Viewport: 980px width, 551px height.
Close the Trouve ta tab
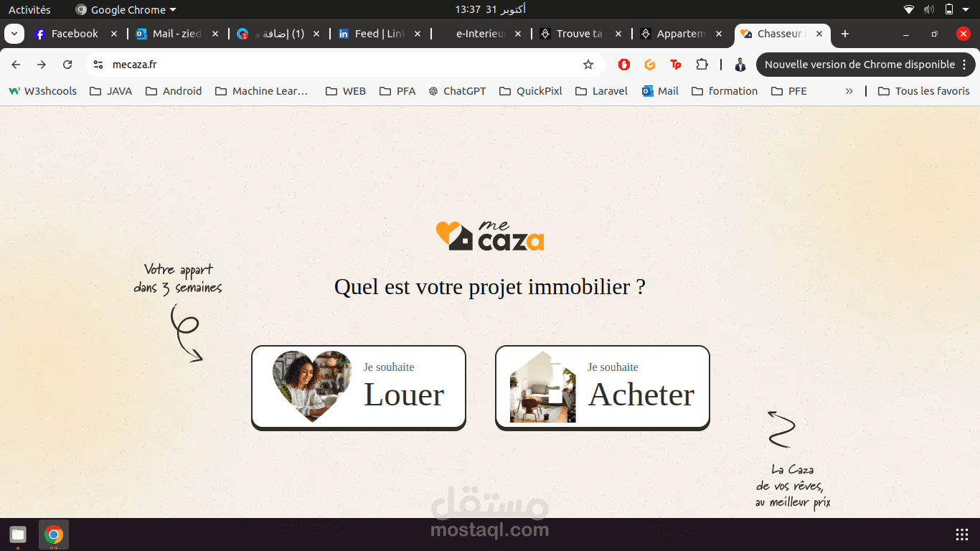tap(618, 34)
